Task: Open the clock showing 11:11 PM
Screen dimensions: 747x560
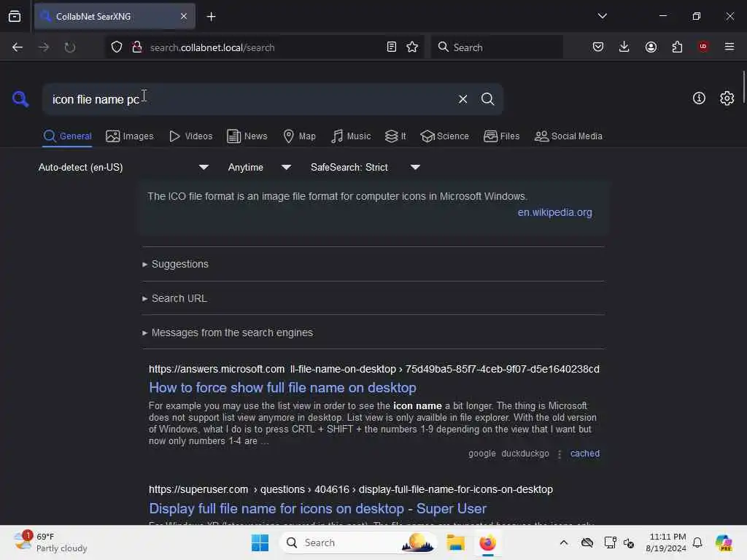Action: [666, 542]
